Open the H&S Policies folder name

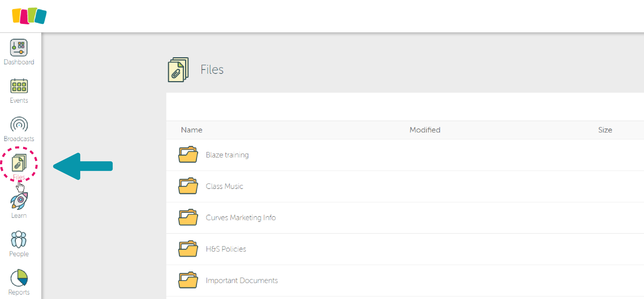click(x=226, y=249)
